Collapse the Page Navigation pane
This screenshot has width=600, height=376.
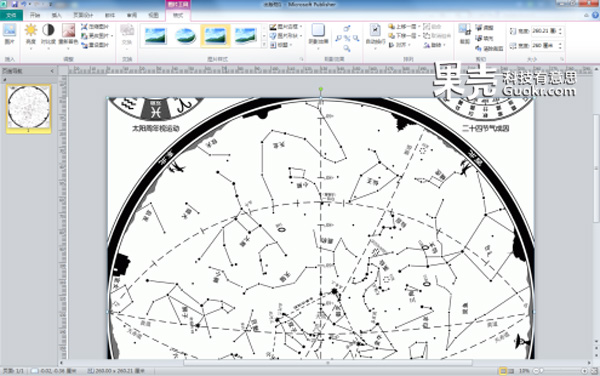point(52,71)
